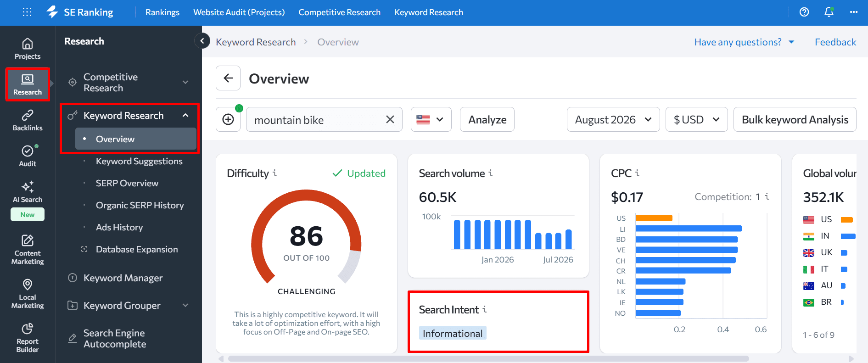Click the Keyword Manager menu icon

point(72,278)
